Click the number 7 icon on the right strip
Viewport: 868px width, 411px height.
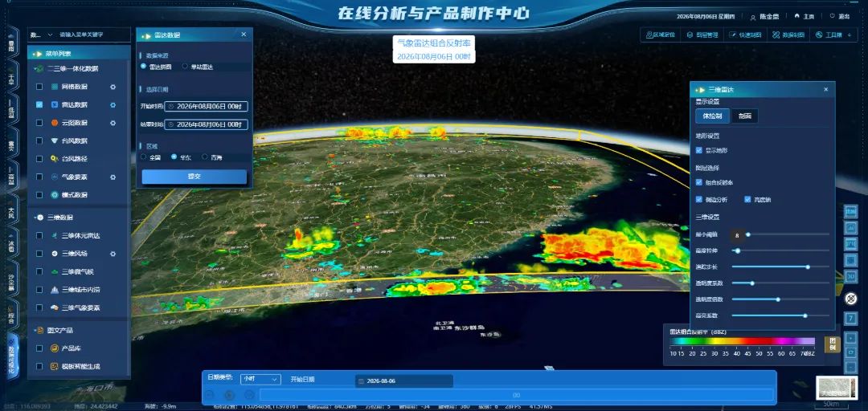[851, 318]
